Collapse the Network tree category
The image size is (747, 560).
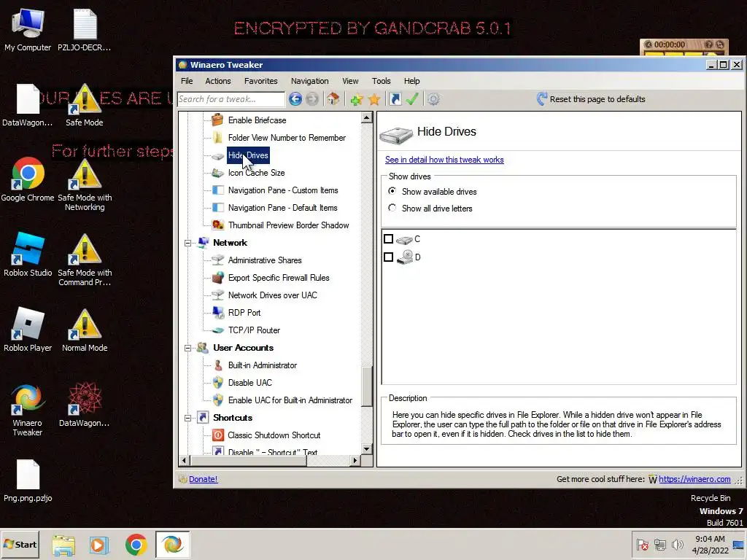pos(187,243)
